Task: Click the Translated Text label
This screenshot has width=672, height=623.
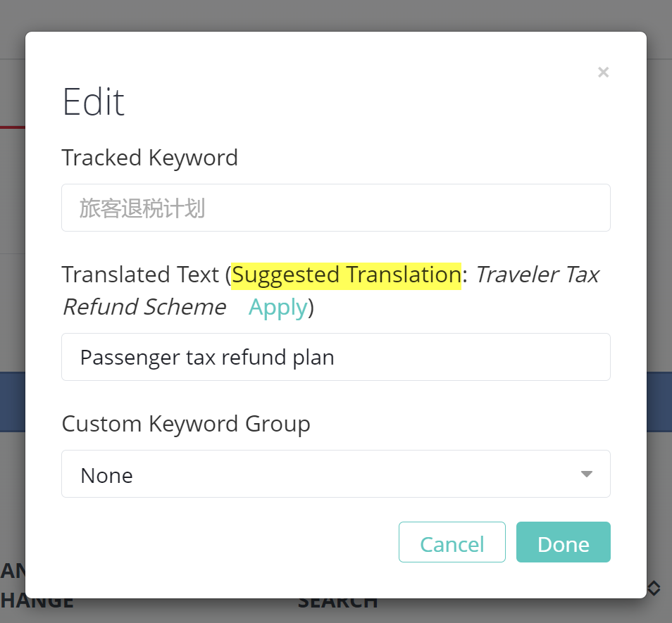Action: coord(141,275)
